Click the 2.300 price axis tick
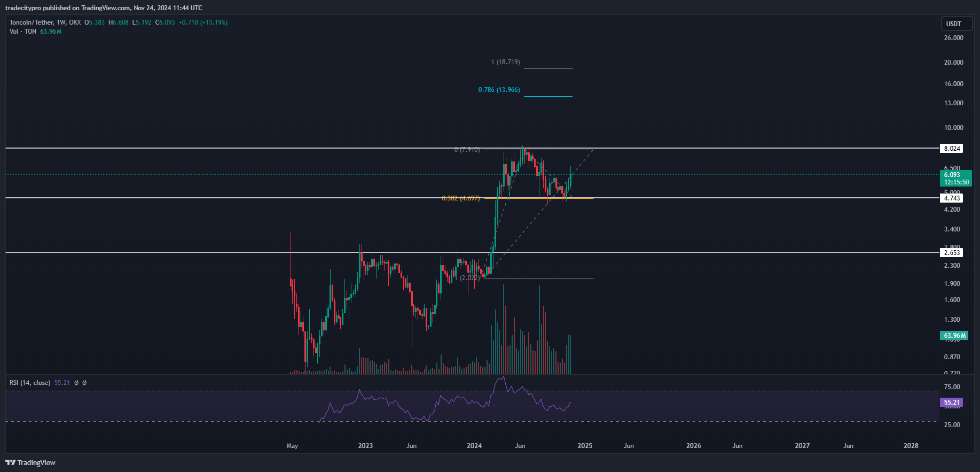 952,266
